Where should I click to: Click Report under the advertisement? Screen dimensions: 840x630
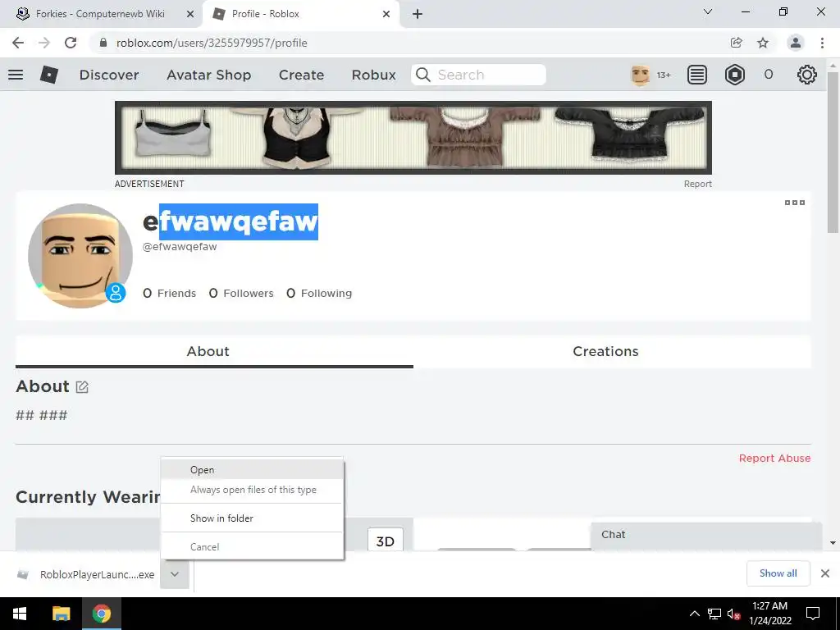(x=697, y=184)
